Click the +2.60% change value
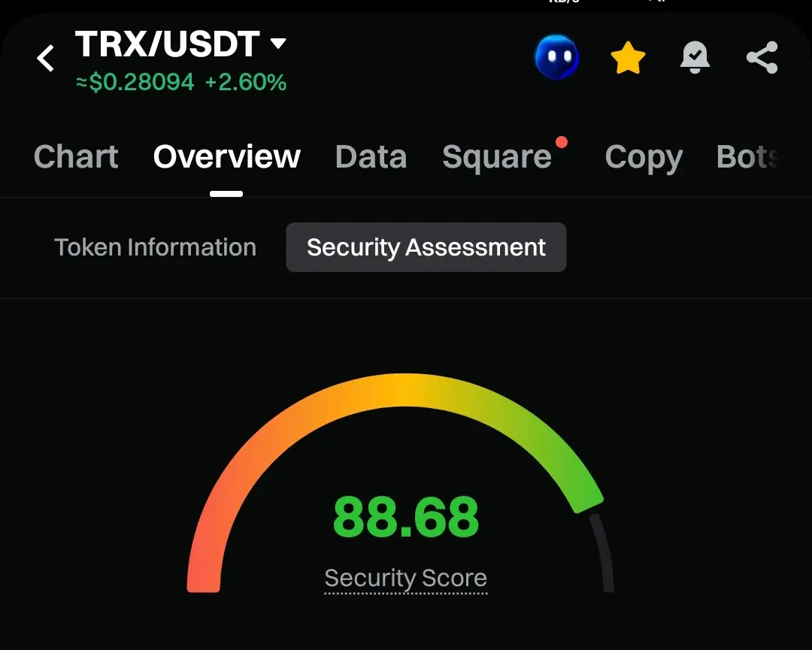 [245, 83]
